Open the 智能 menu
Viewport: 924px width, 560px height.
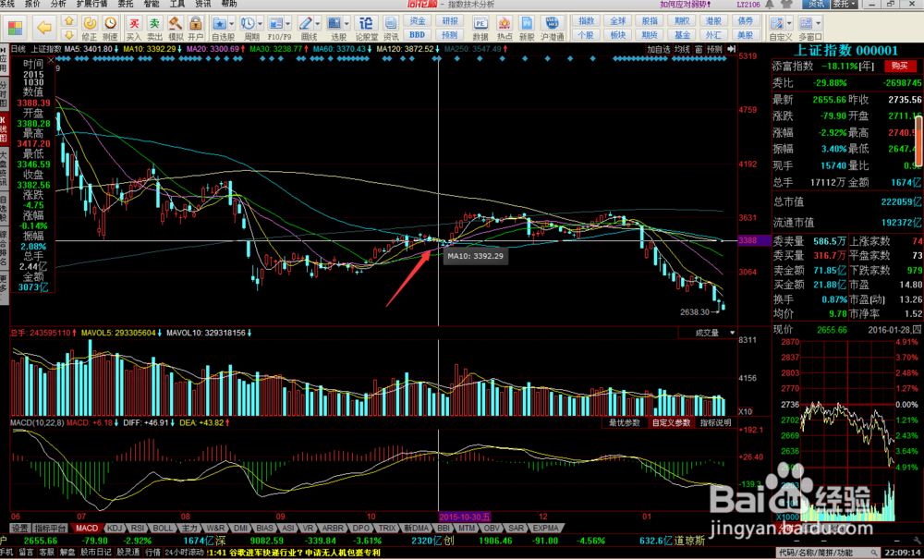tap(152, 4)
